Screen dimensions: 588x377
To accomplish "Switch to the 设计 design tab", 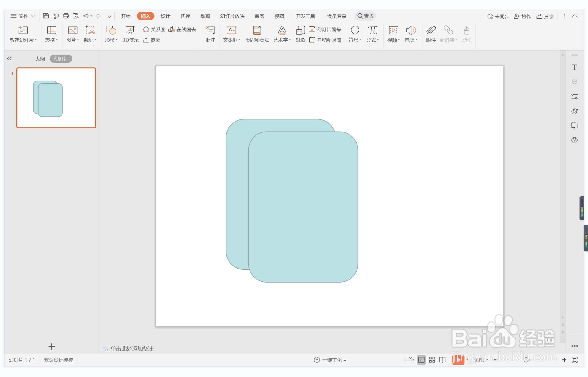I will pos(165,16).
